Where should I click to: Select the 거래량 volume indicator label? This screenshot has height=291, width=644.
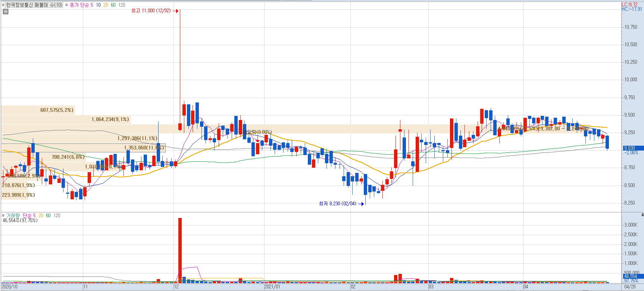[13, 215]
